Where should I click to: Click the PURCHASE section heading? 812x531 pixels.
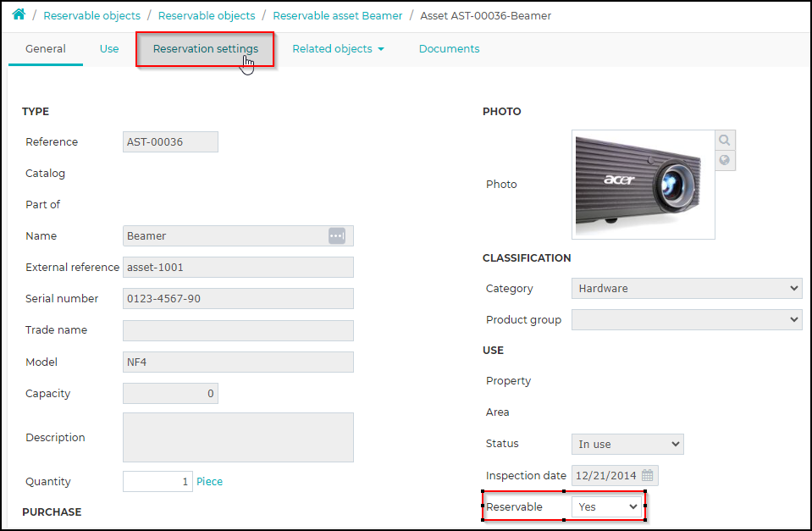52,512
